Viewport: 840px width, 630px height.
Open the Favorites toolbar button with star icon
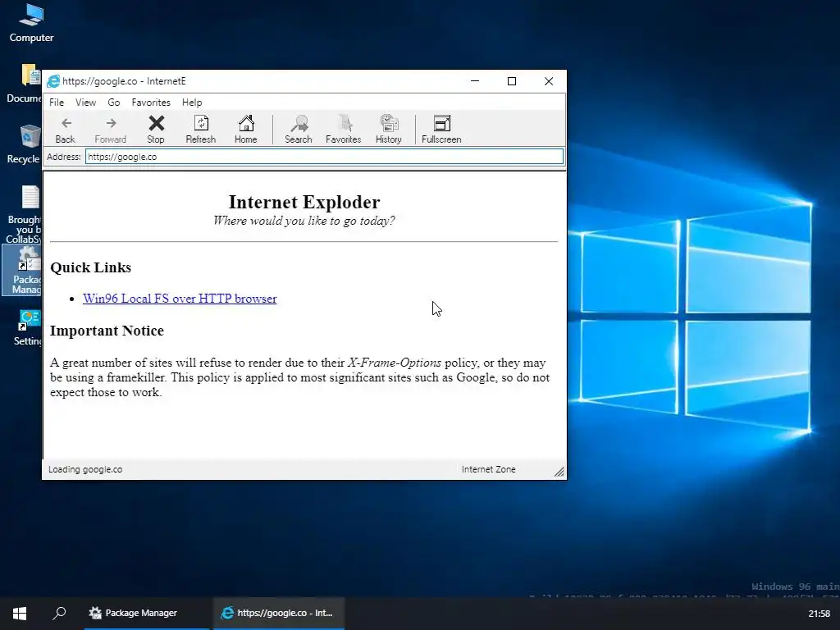click(344, 130)
